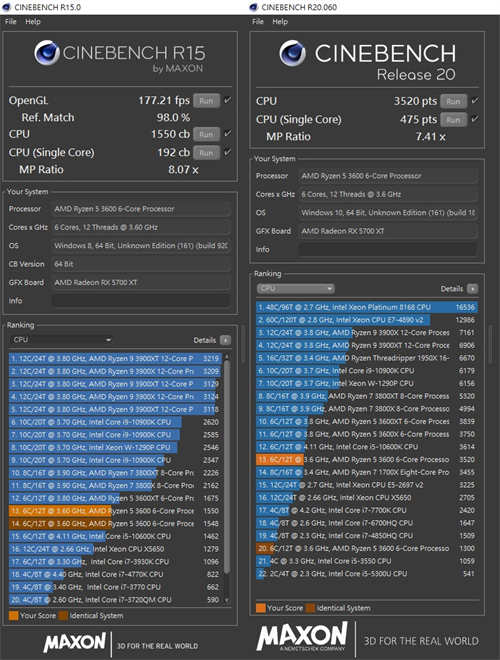Select rank 14 Ryzen 7 1700X row in R20
This screenshot has height=660, width=500.
point(367,472)
